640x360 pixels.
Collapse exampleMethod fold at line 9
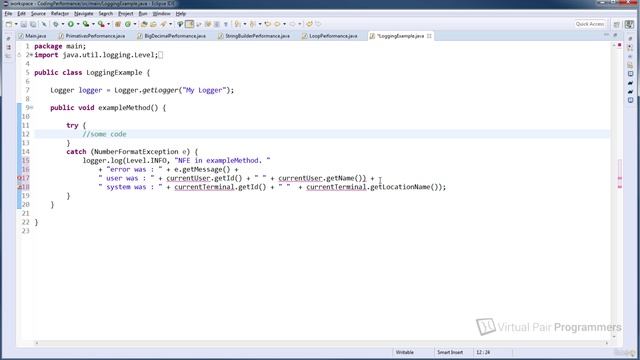pyautogui.click(x=31, y=107)
